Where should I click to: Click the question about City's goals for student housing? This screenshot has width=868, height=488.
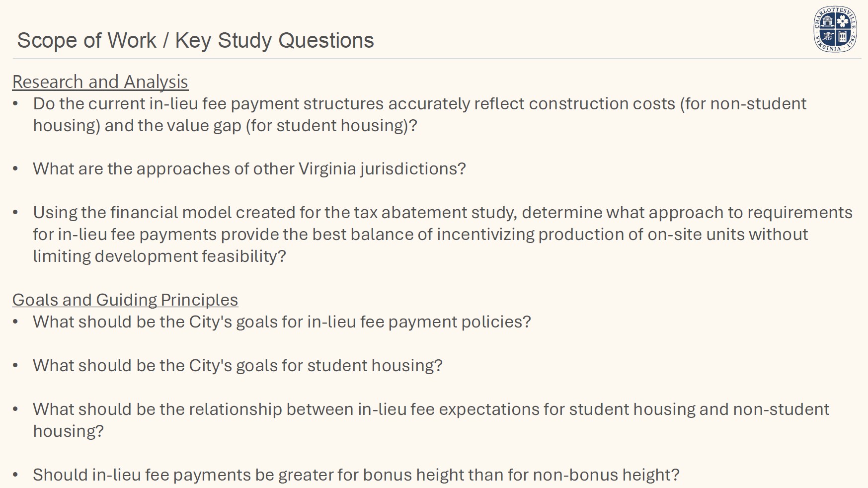click(237, 366)
